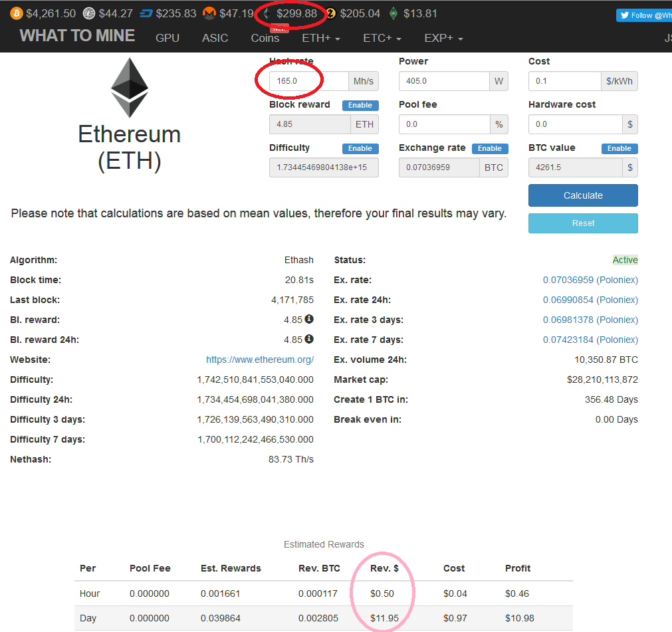Expand the ETC+ dropdown menu

[382, 38]
